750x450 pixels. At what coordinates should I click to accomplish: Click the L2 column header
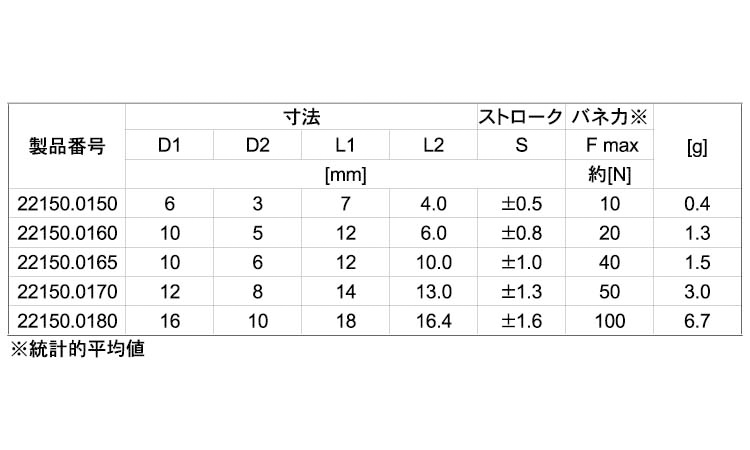433,146
